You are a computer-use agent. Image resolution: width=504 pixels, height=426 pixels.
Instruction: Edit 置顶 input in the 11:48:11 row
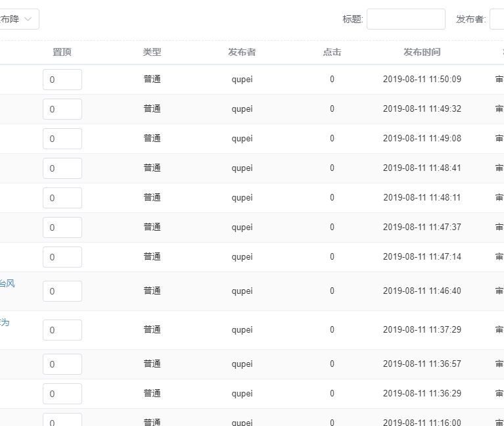click(62, 198)
